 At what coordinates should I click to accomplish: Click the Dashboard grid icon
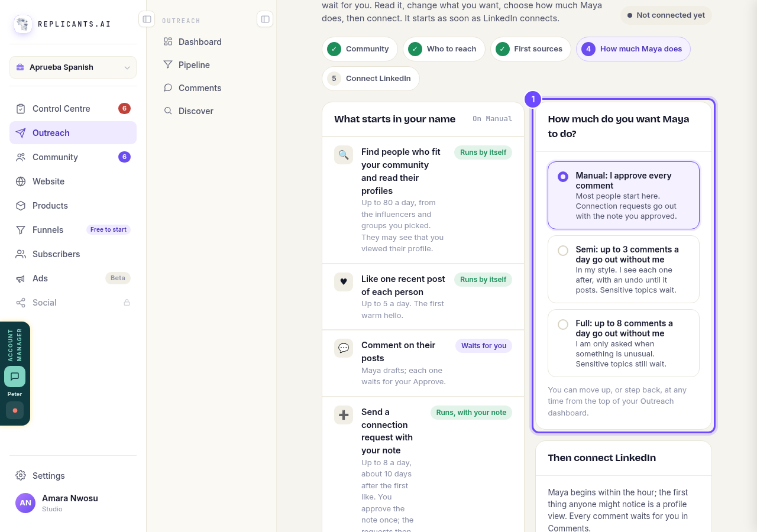point(168,42)
